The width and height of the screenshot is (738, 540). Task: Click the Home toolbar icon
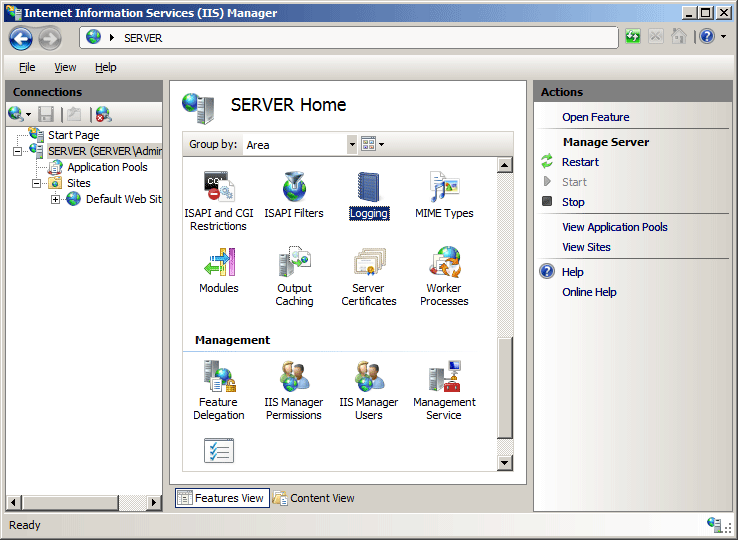tap(678, 36)
